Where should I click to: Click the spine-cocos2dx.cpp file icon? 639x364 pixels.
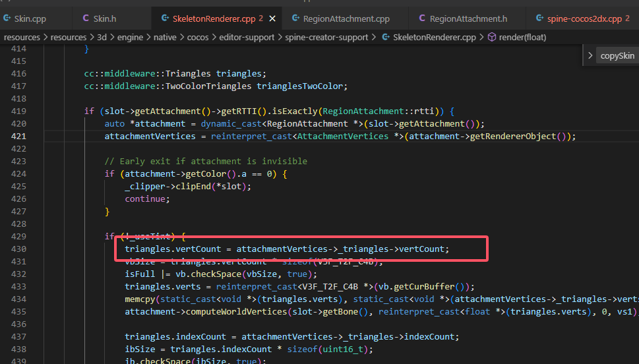click(539, 18)
